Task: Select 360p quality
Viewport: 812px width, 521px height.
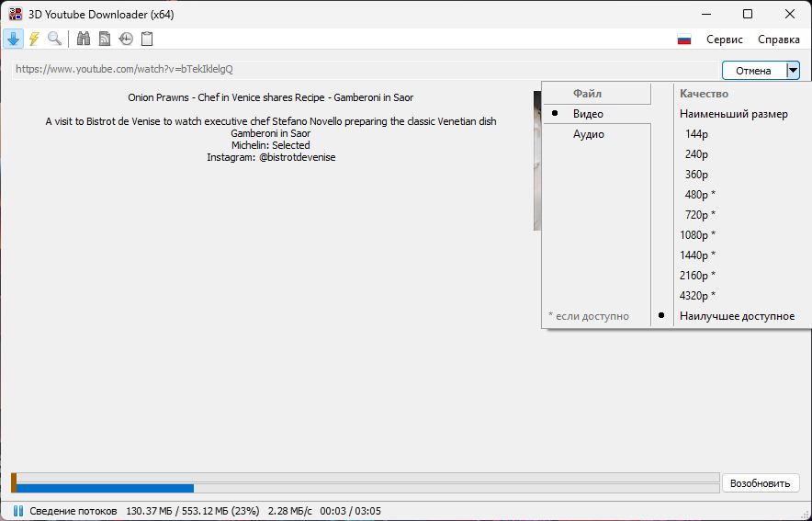Action: tap(696, 175)
